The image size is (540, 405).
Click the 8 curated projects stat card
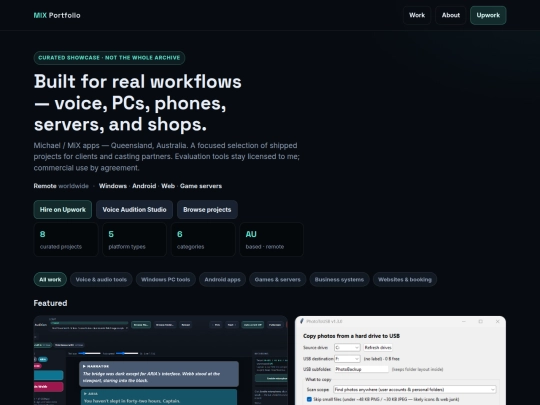pos(66,239)
